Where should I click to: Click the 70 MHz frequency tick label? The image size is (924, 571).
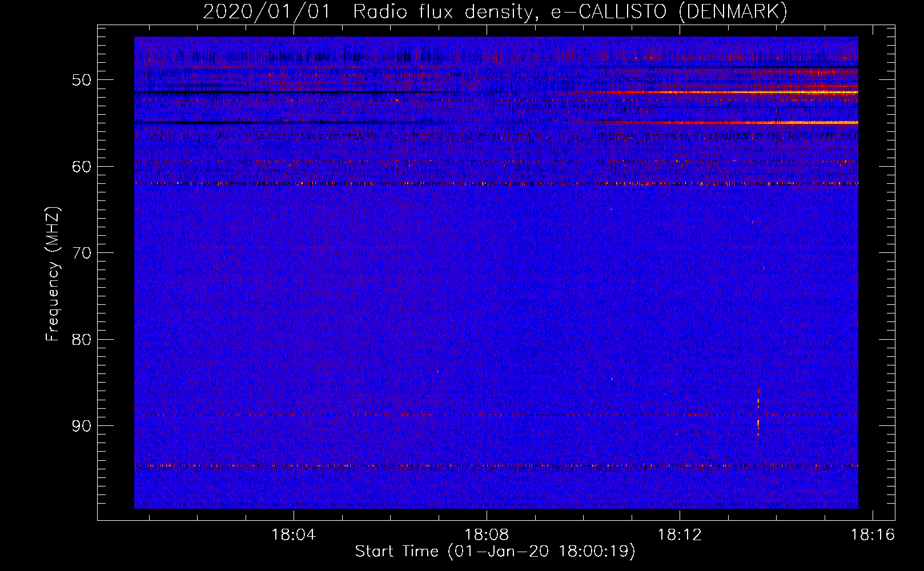tap(81, 253)
